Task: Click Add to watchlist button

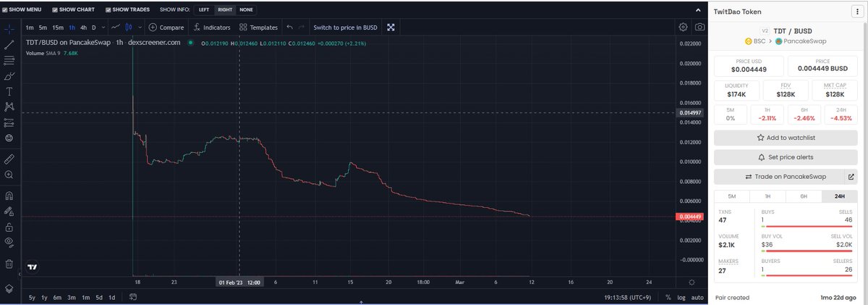Action: pyautogui.click(x=786, y=138)
